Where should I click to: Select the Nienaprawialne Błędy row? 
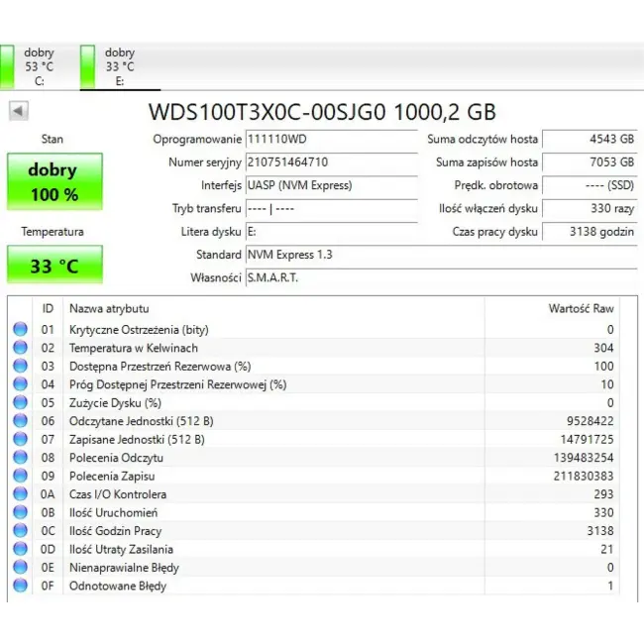click(314, 567)
